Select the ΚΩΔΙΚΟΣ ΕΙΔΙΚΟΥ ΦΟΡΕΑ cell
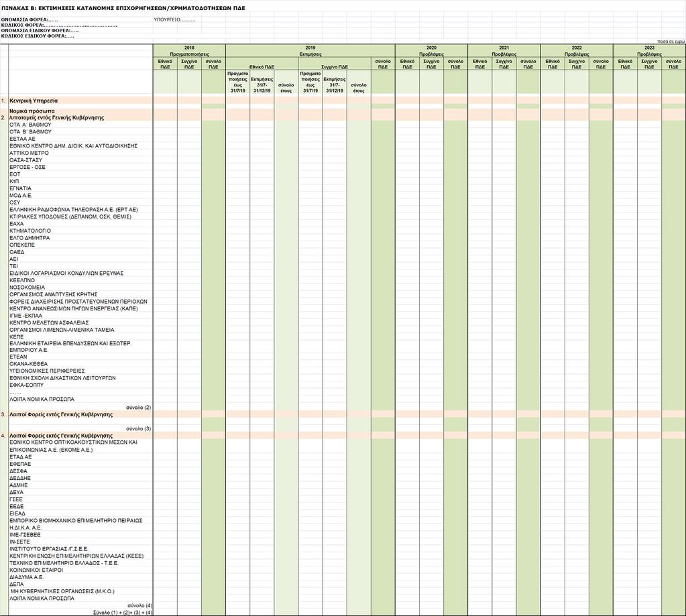Viewport: 686px width, 616px height. [38, 36]
